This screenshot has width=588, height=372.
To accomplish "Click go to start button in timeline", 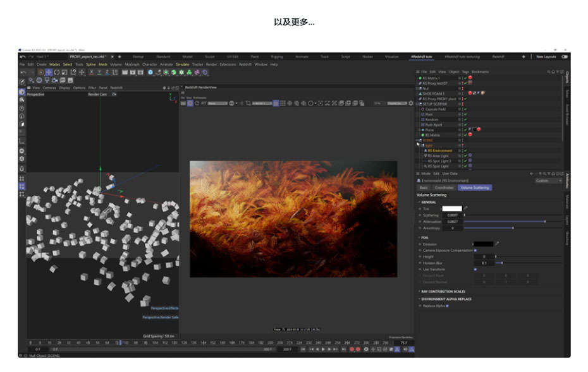I will click(303, 349).
